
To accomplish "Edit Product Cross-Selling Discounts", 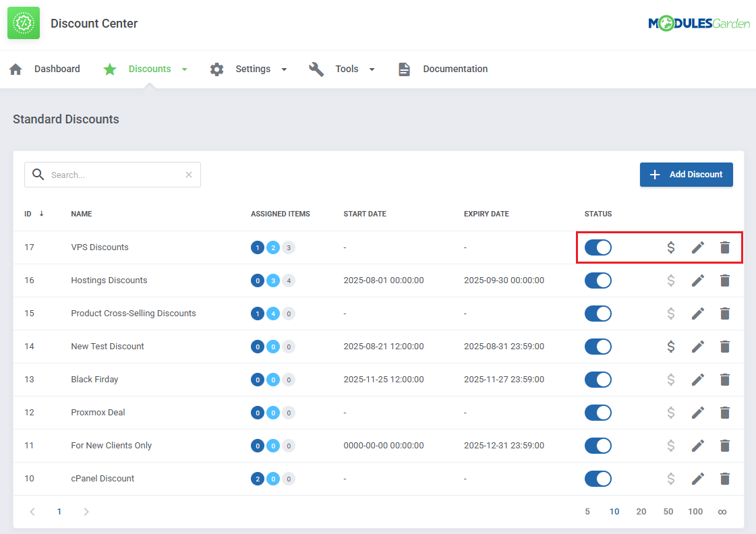I will click(x=697, y=314).
